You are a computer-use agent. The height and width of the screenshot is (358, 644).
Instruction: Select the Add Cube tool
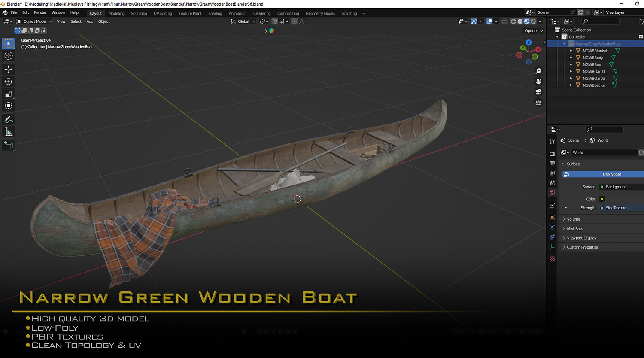click(x=9, y=146)
